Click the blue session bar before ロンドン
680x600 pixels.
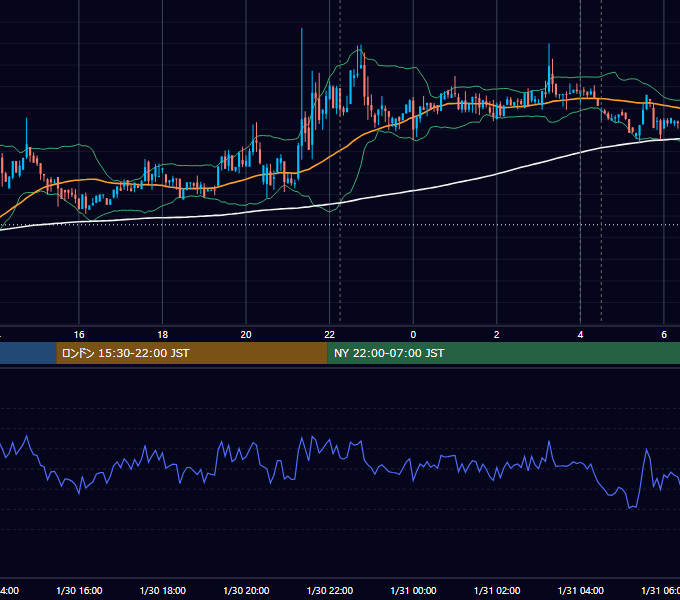(28, 353)
